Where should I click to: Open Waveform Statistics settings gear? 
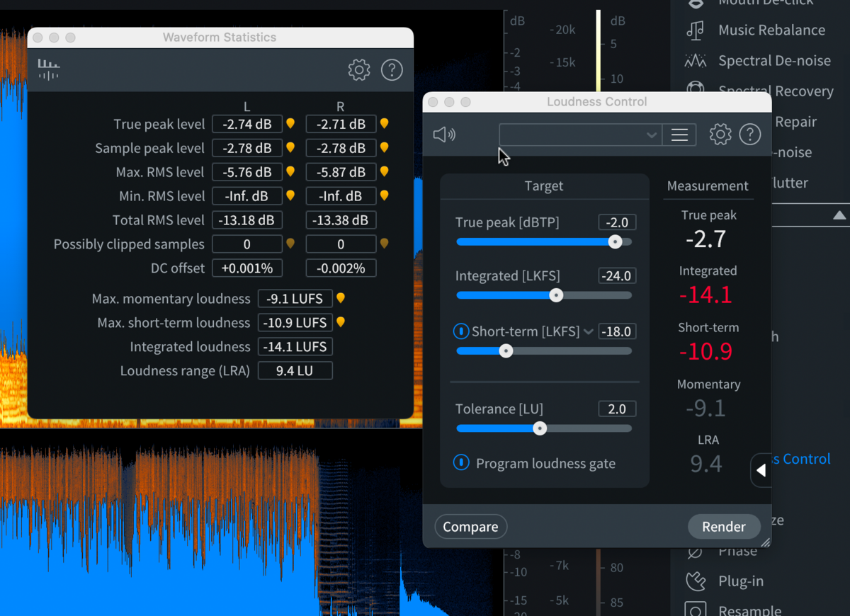pyautogui.click(x=359, y=69)
